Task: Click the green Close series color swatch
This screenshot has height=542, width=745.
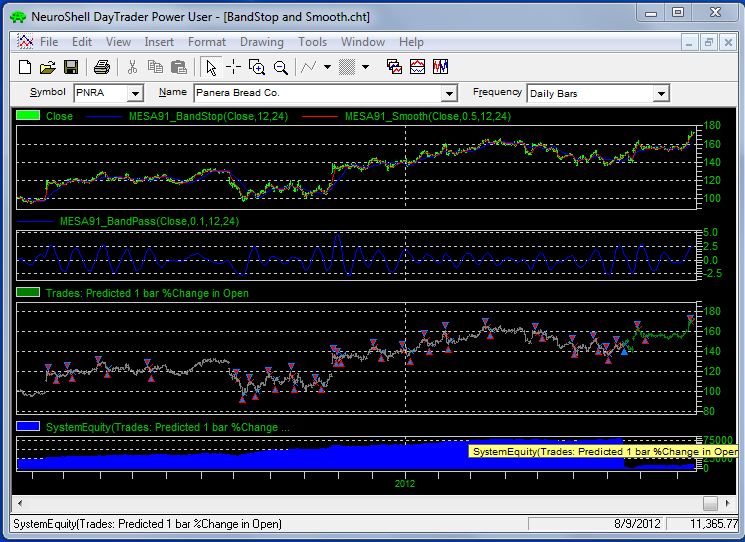Action: click(x=28, y=116)
